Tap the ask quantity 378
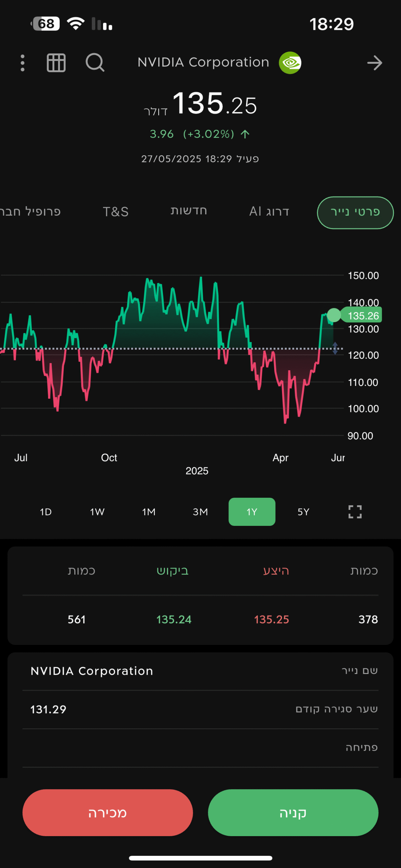The width and height of the screenshot is (401, 868). 368,619
